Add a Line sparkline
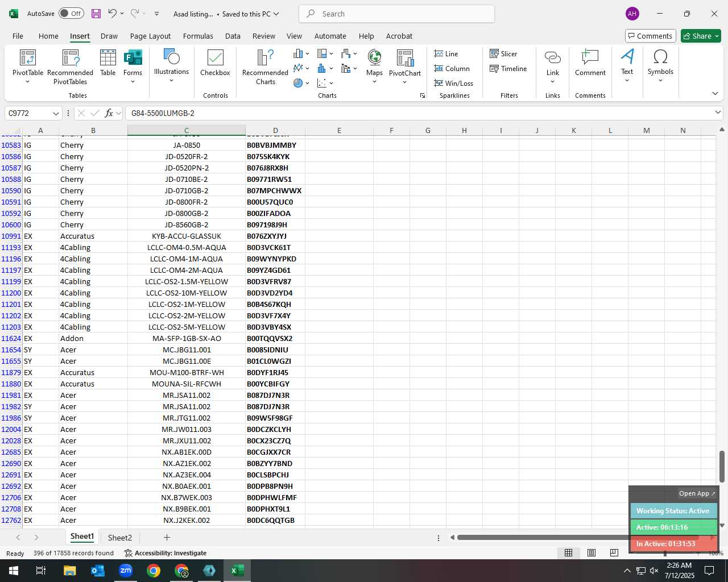This screenshot has height=582, width=728. (x=446, y=53)
